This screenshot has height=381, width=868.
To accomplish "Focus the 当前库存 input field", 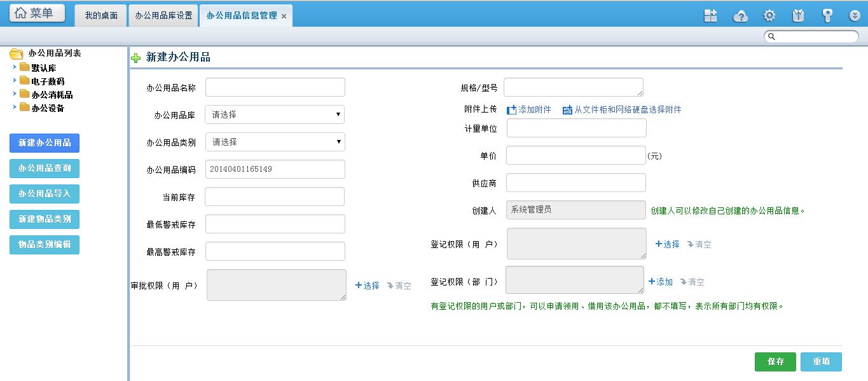I will [275, 197].
